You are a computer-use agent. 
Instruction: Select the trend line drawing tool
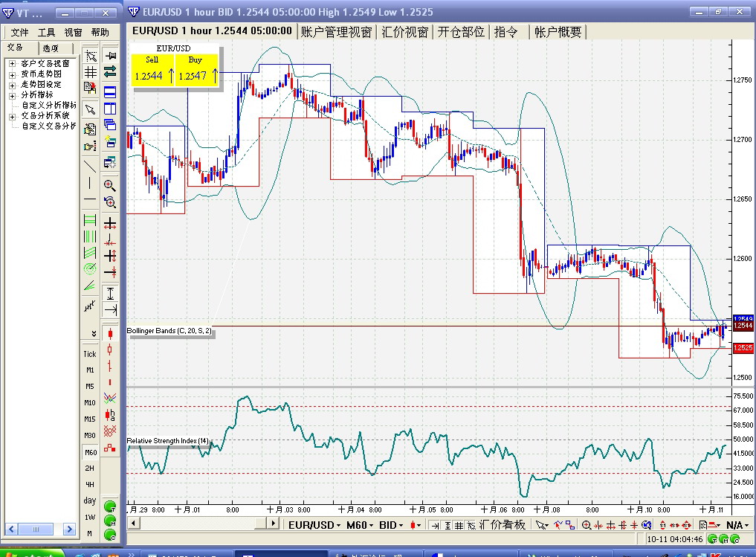click(90, 165)
